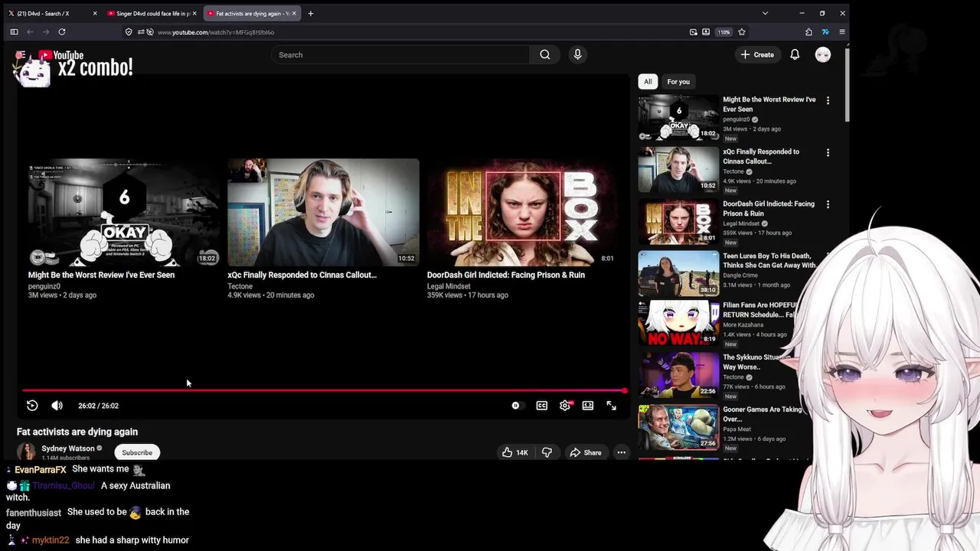Open Sydney Watson channel avatar
Image resolution: width=980 pixels, height=551 pixels.
point(27,452)
